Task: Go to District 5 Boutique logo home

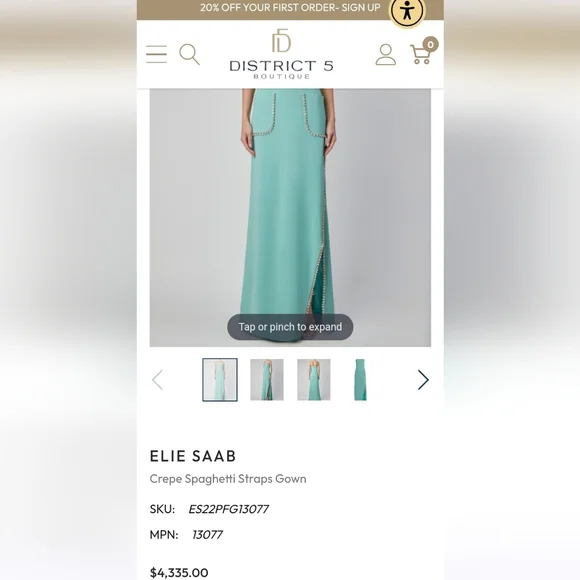Action: coord(281,54)
